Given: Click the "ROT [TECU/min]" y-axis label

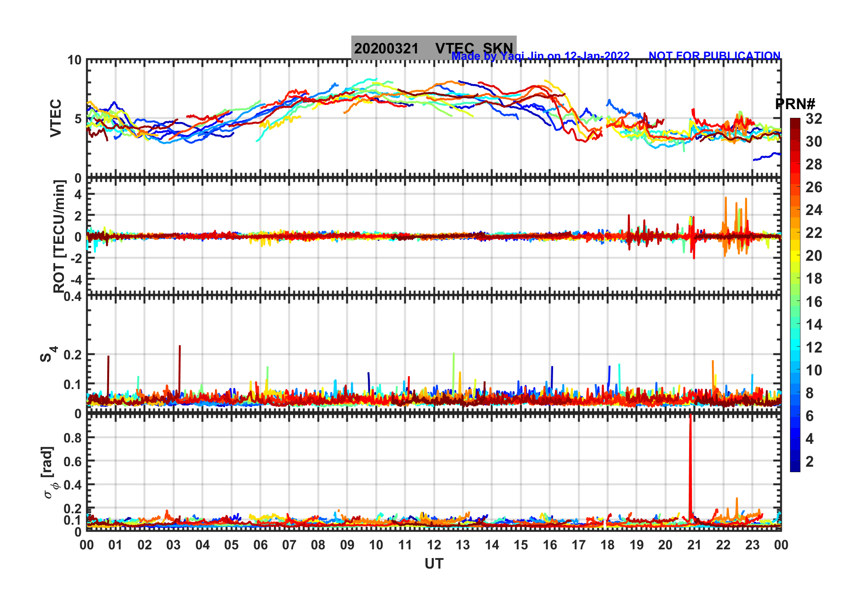Looking at the screenshot, I should click(59, 237).
